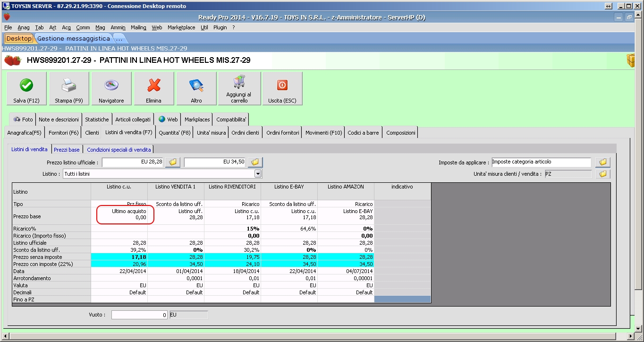Switch to Fornitori (F6) tab

click(x=64, y=133)
